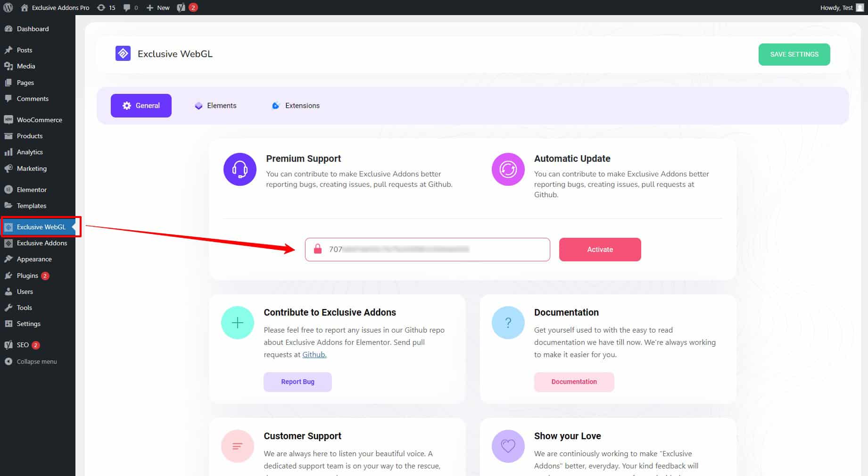868x476 pixels.
Task: Click the Marketing megaphone icon
Action: pyautogui.click(x=8, y=168)
